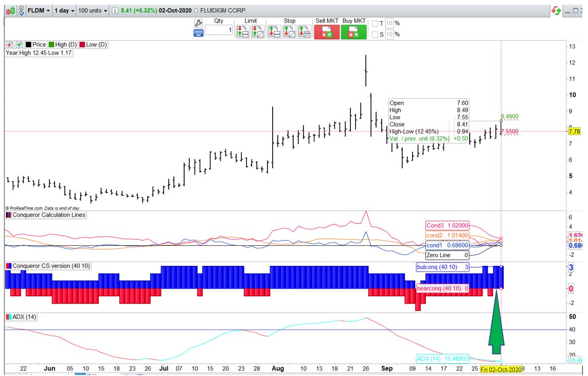Click the ADX (14) indicator icon

tap(8, 317)
